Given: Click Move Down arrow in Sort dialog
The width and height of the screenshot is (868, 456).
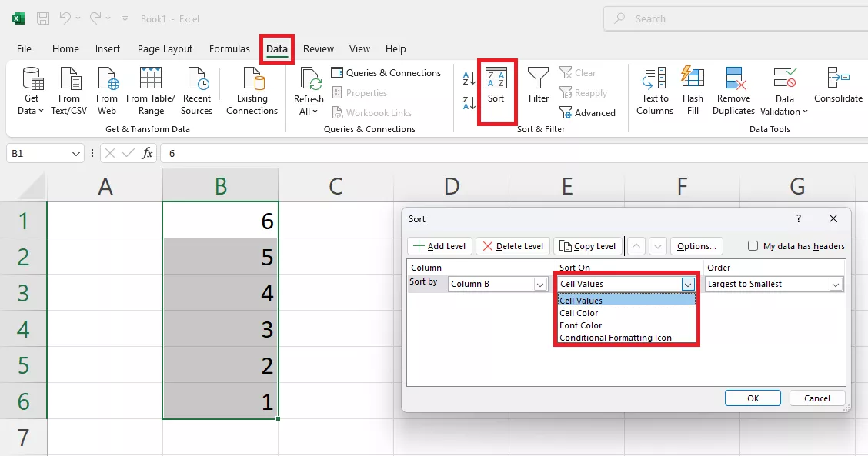Looking at the screenshot, I should (x=657, y=246).
